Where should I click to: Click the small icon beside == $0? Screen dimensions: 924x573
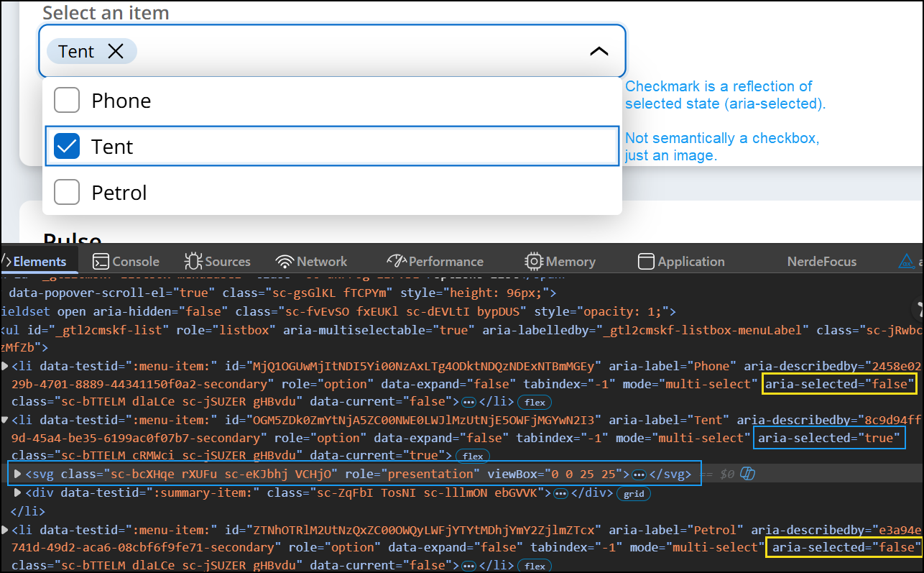[x=748, y=474]
